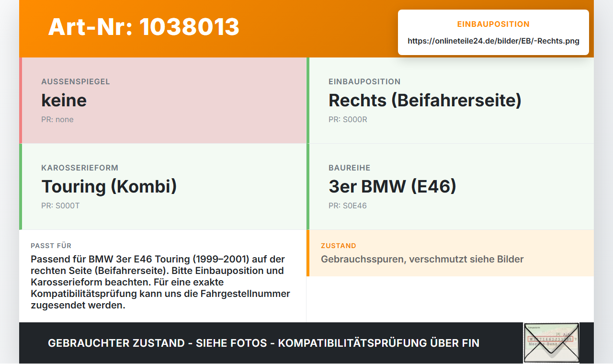Open the onlineteile24.de Rechts.png image link
This screenshot has width=613, height=364.
coord(493,41)
